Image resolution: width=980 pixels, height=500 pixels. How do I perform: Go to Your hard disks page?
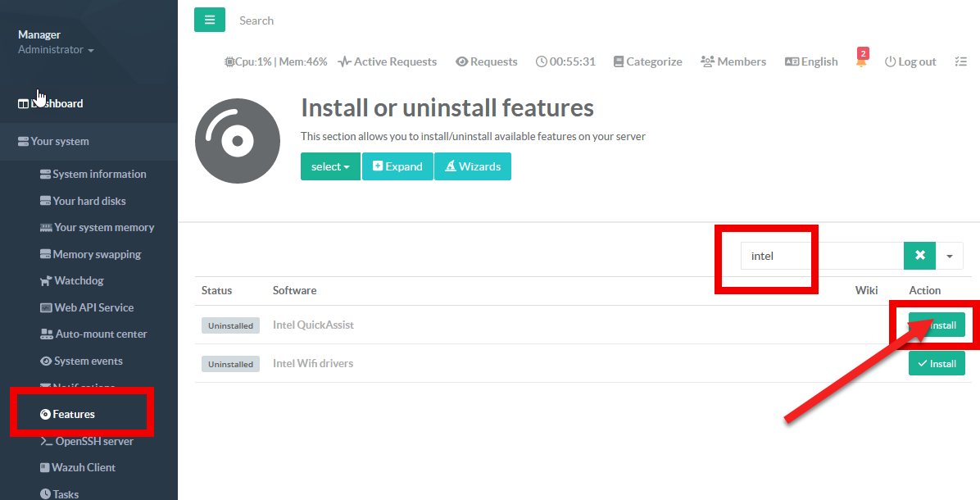pyautogui.click(x=88, y=201)
